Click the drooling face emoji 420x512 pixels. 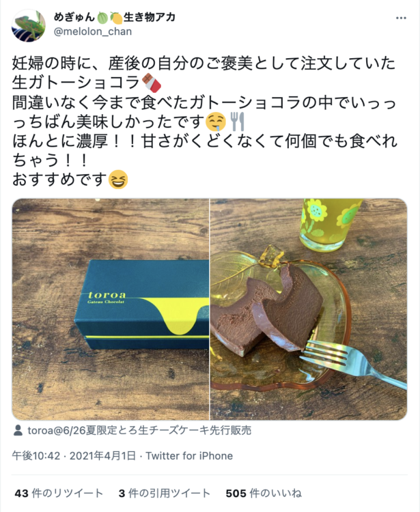216,122
